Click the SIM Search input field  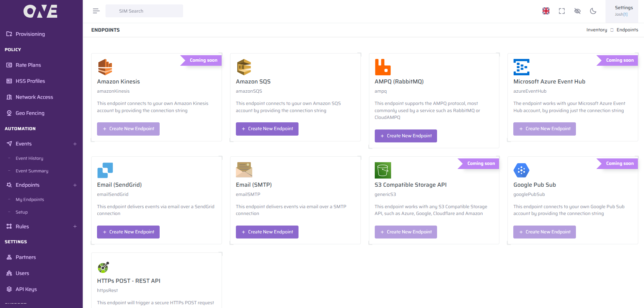144,11
